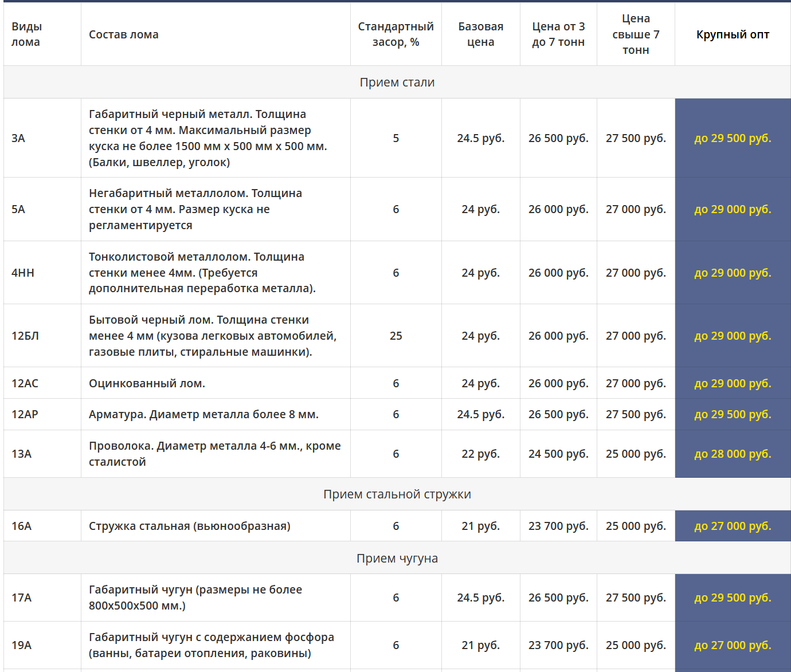Click 'до 29 000 руб.' in the 12АС row
This screenshot has height=672, width=791.
click(x=733, y=383)
